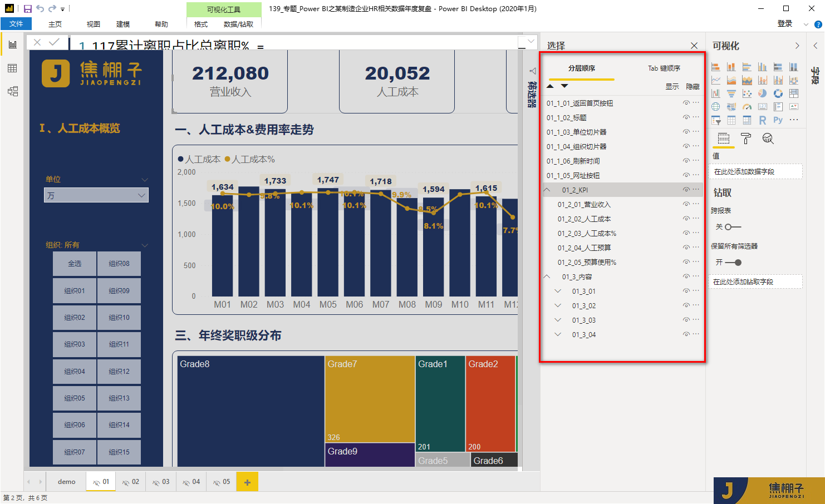Click the 在此处添加钻取字段 well
Viewport: 825px width, 504px height.
pyautogui.click(x=755, y=281)
